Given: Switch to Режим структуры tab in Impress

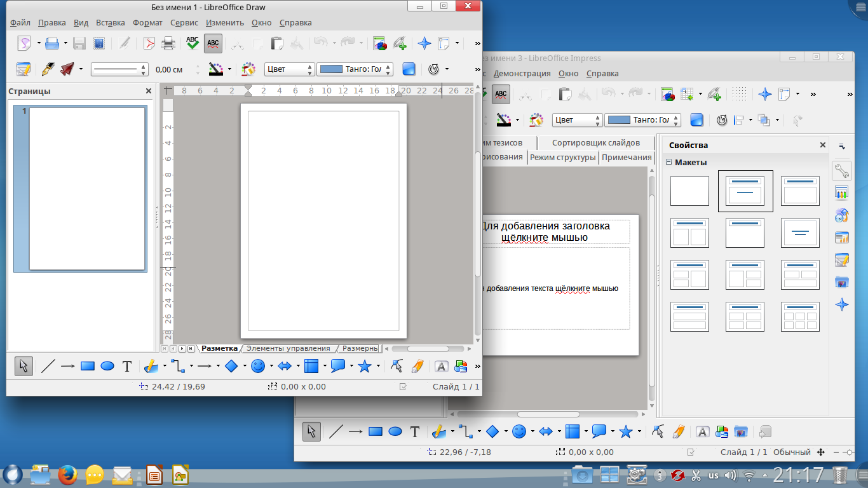Looking at the screenshot, I should click(x=562, y=157).
